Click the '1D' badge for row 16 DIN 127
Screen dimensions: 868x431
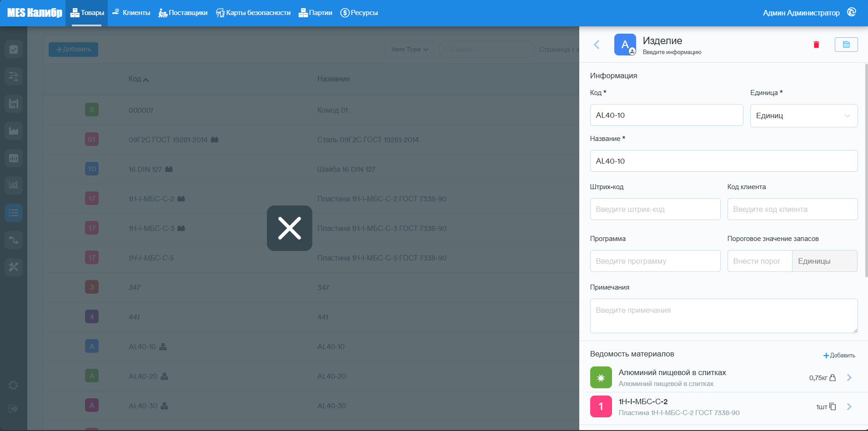(92, 169)
